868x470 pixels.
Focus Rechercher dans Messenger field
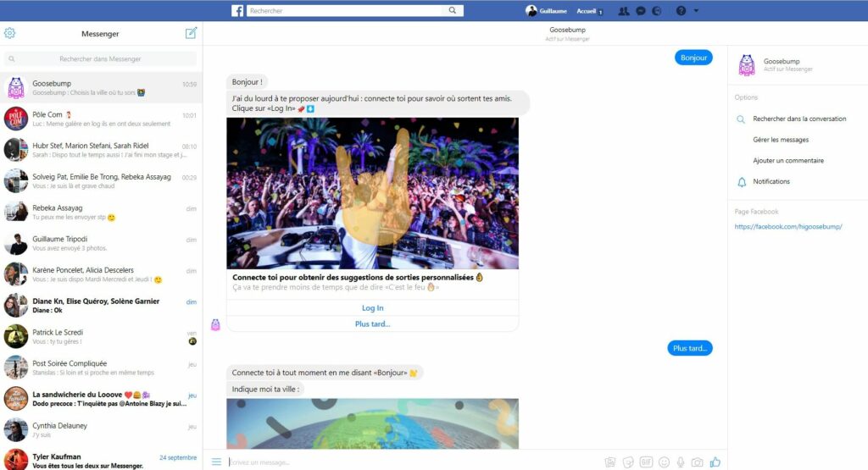pyautogui.click(x=100, y=58)
